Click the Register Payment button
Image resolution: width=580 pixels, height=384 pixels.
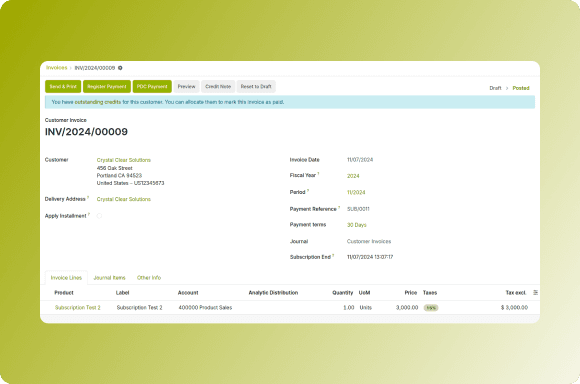107,87
